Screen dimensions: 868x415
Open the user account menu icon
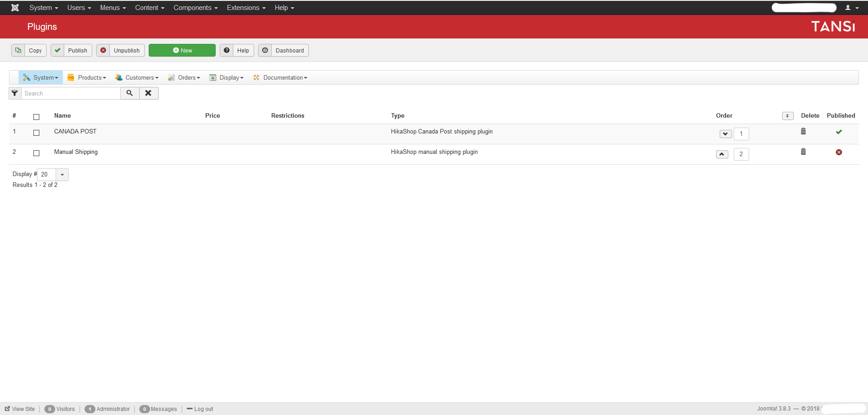pyautogui.click(x=852, y=8)
